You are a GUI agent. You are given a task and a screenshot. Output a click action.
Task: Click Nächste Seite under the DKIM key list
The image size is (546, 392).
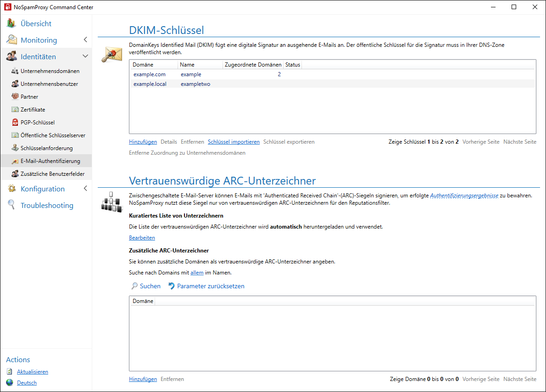(x=519, y=142)
